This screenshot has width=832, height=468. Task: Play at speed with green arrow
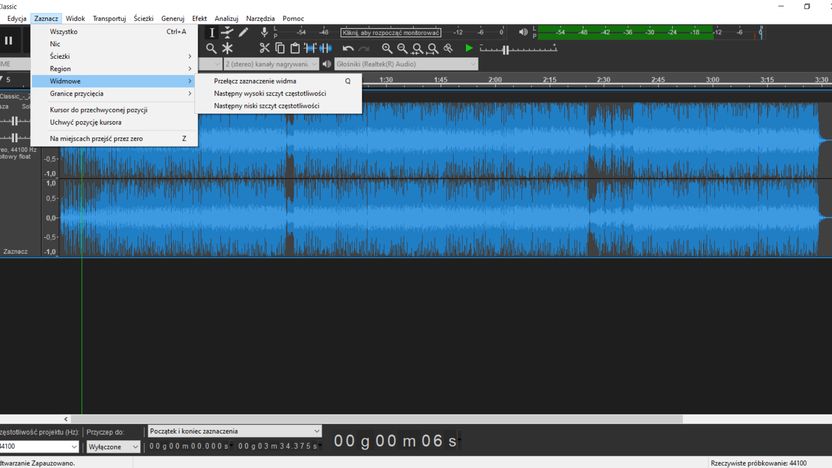[x=469, y=48]
